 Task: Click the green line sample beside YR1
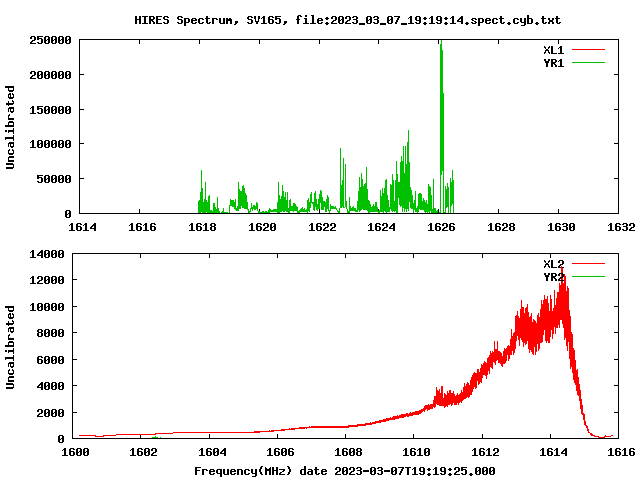tap(588, 63)
